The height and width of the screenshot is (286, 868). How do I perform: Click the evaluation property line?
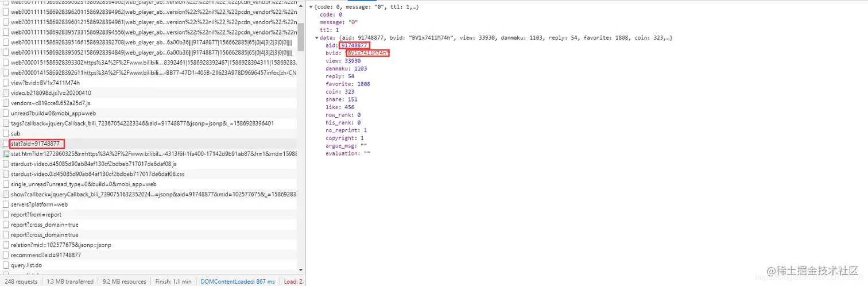coord(348,153)
